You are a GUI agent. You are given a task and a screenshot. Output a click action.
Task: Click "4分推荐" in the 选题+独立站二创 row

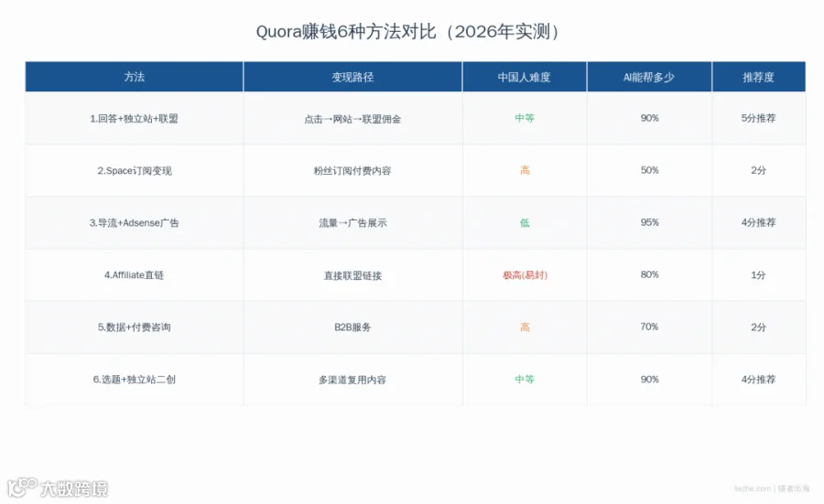[758, 379]
